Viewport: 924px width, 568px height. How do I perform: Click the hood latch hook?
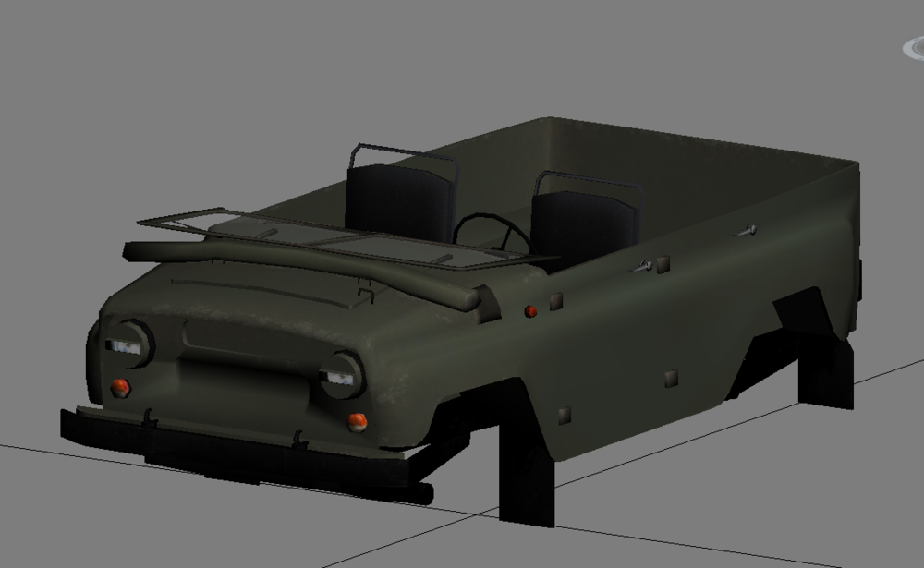click(x=367, y=295)
